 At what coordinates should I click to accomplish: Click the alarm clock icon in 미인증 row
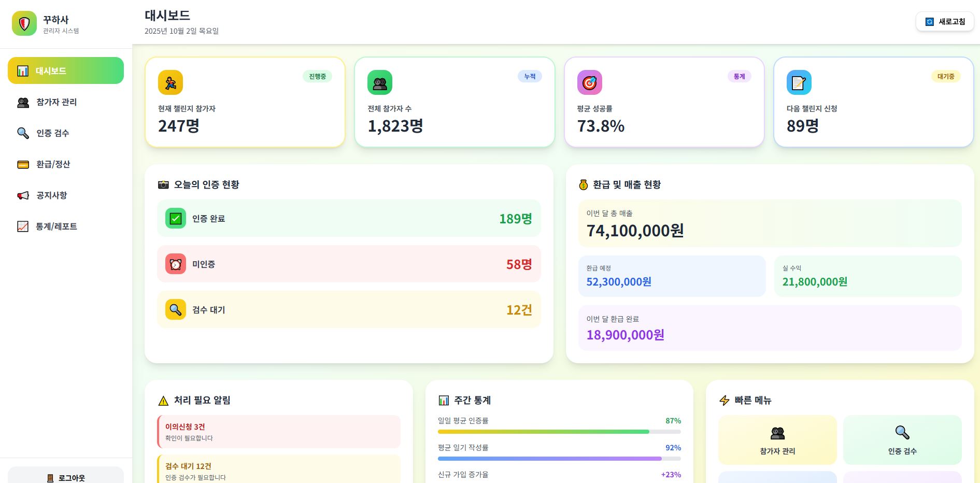176,264
